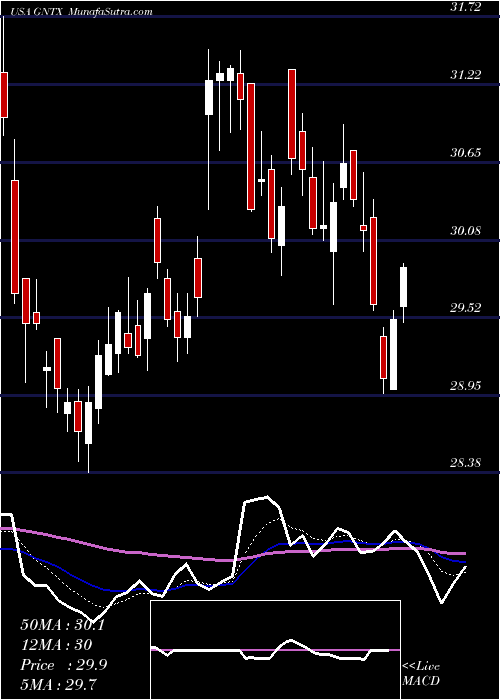Viewport: 500px width, 700px height.
Task: Click the 28.38 price axis label
Action: tap(466, 463)
